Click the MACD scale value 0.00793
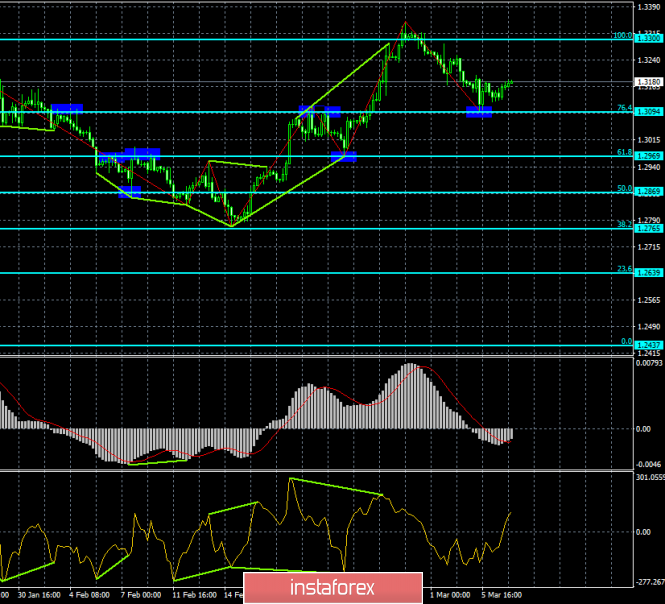Screen dimensions: 665x604 point(649,363)
